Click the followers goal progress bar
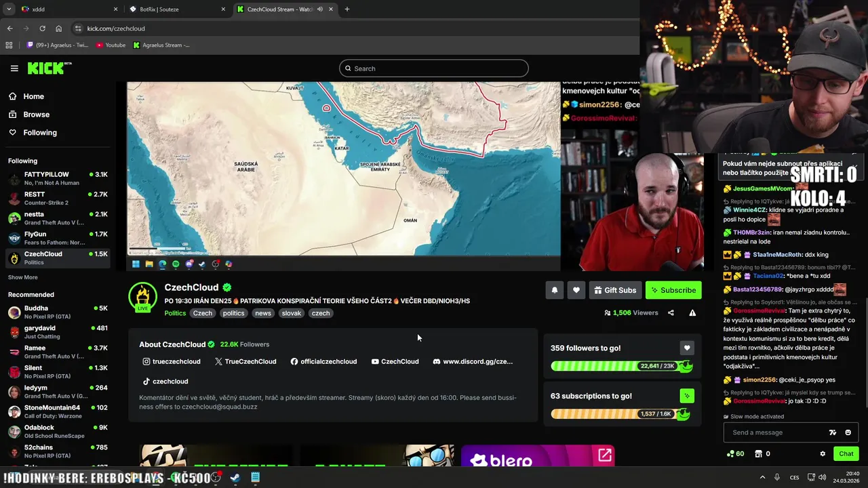Image resolution: width=868 pixels, height=488 pixels. coord(620,366)
